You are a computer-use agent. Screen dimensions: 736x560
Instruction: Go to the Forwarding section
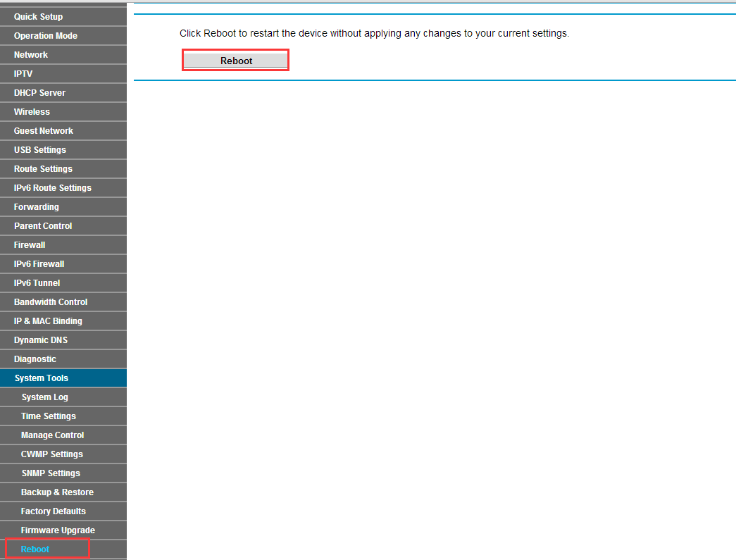point(63,206)
